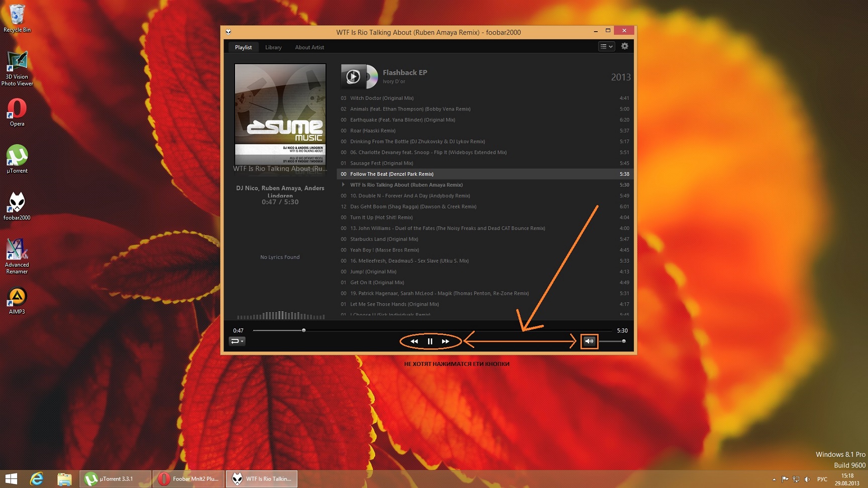Open Internet Explorer from the taskbar
This screenshot has width=868, height=488.
tap(37, 479)
